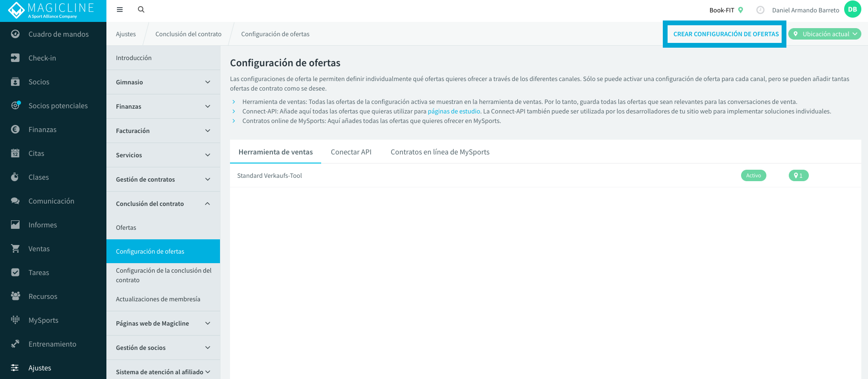This screenshot has width=868, height=379.
Task: Click the Cuadro de mandos gauge icon
Action: (x=15, y=34)
